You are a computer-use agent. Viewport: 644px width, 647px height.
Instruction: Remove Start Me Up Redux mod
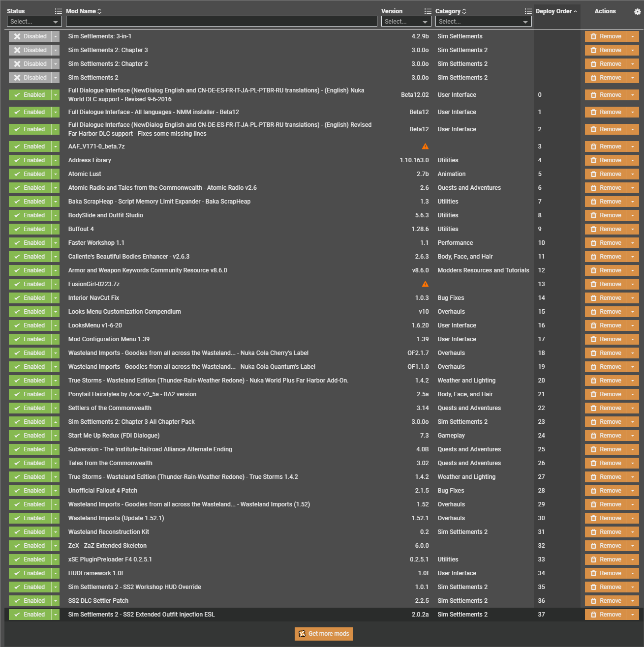pos(606,436)
